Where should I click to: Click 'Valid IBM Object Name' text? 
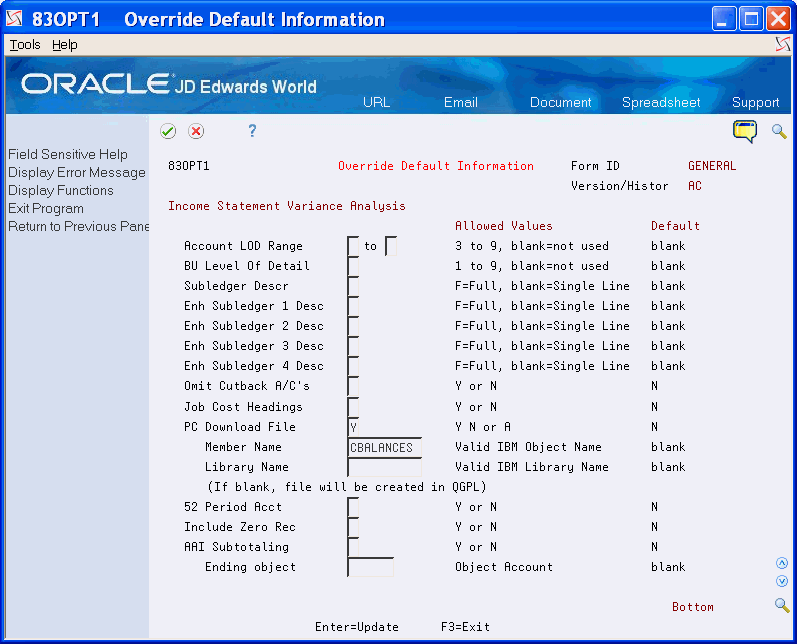coord(528,447)
